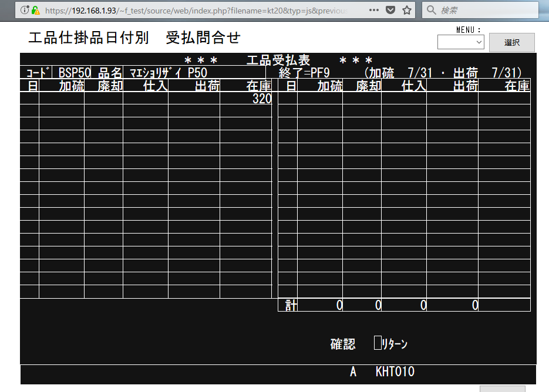Click the 加硫 header in left table

(x=71, y=86)
